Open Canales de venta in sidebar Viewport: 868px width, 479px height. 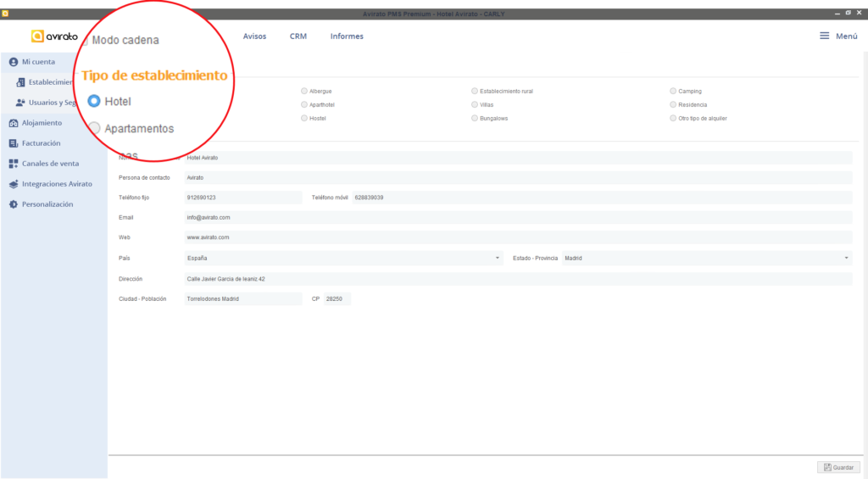tap(50, 164)
